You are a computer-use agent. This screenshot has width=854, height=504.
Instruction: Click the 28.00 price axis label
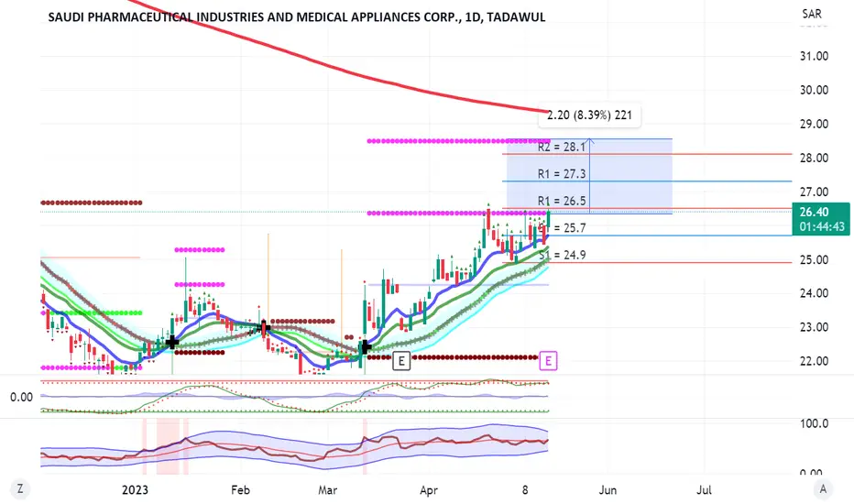click(x=814, y=158)
